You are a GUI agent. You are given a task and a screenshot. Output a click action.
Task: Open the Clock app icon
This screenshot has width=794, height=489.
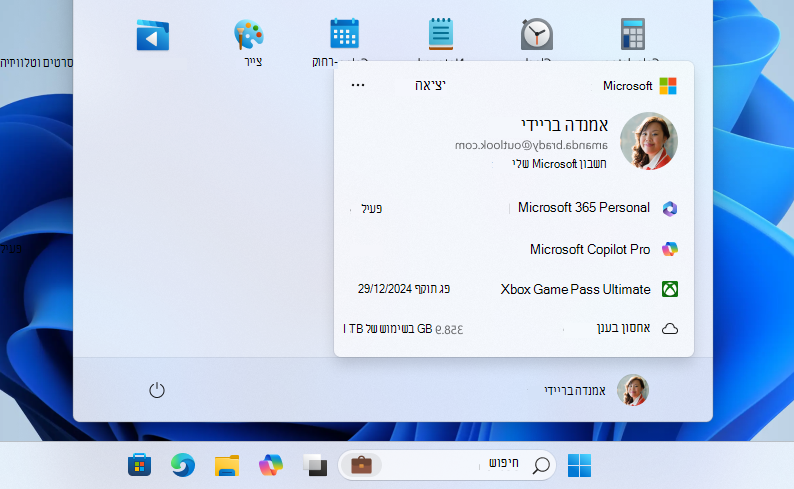pos(537,34)
